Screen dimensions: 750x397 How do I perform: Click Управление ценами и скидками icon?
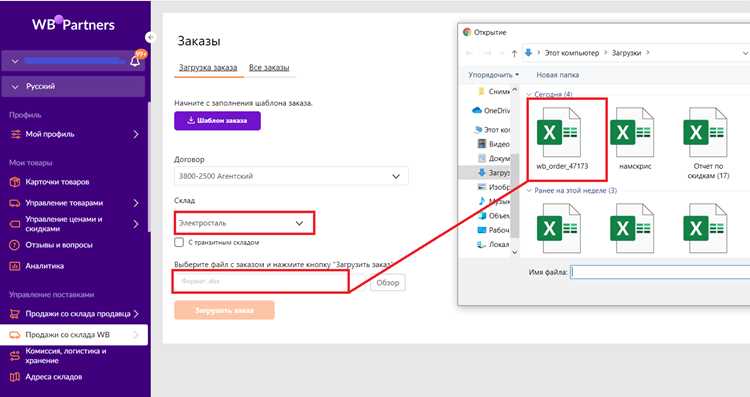point(15,224)
